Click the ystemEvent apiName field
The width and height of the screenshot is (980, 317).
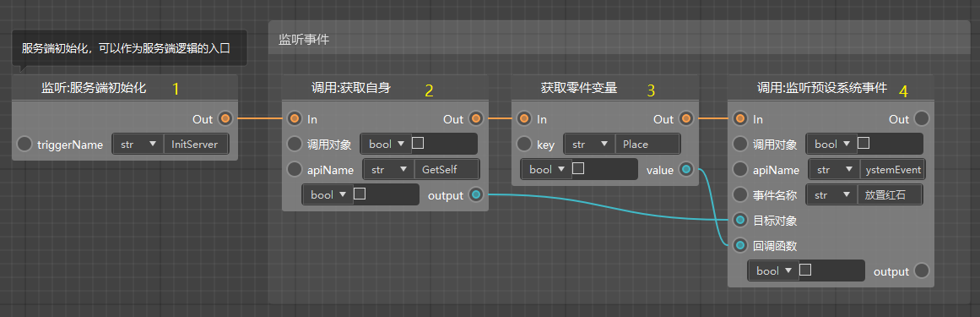(x=892, y=169)
